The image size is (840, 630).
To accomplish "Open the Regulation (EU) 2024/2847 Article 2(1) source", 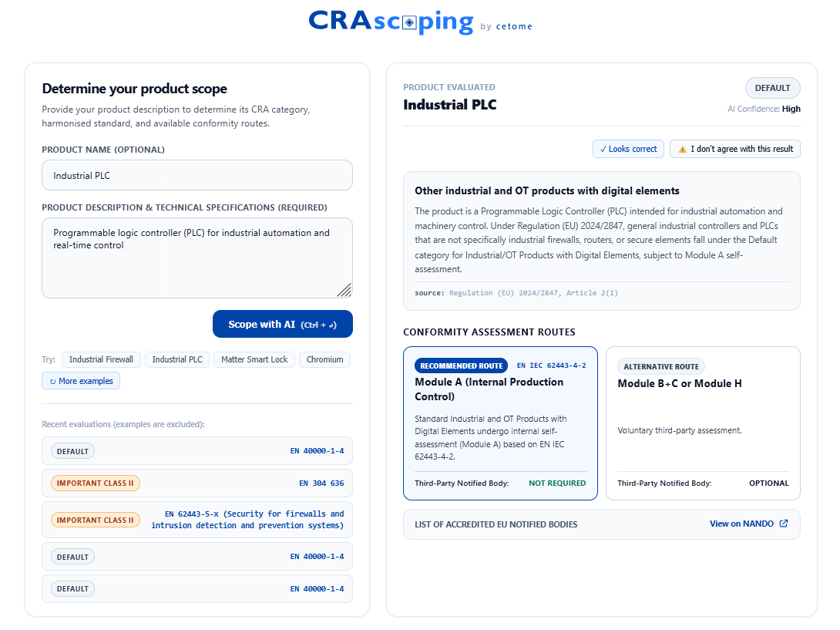I will tap(533, 293).
